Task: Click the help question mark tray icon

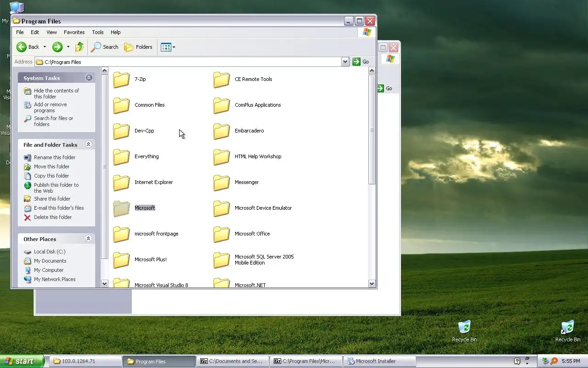Action: [516, 361]
